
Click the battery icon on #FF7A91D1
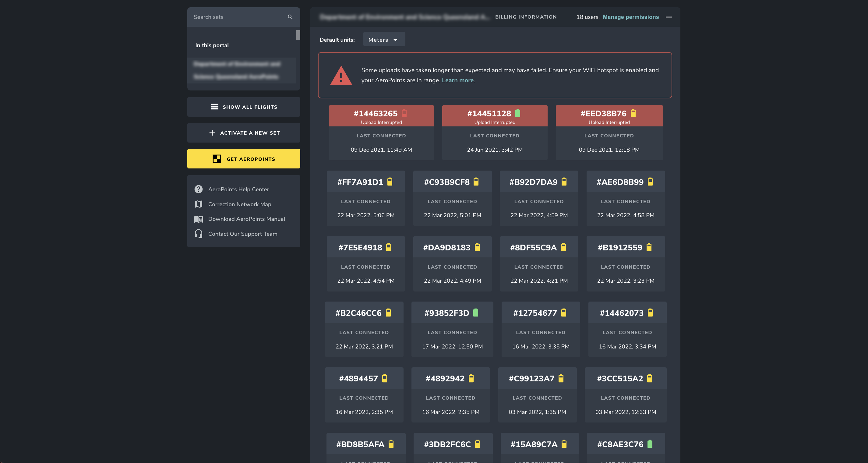point(390,182)
